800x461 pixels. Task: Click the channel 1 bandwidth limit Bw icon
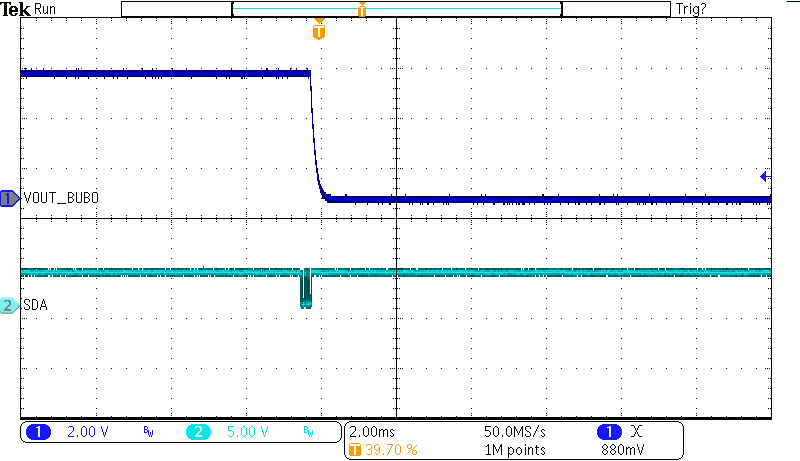point(148,432)
